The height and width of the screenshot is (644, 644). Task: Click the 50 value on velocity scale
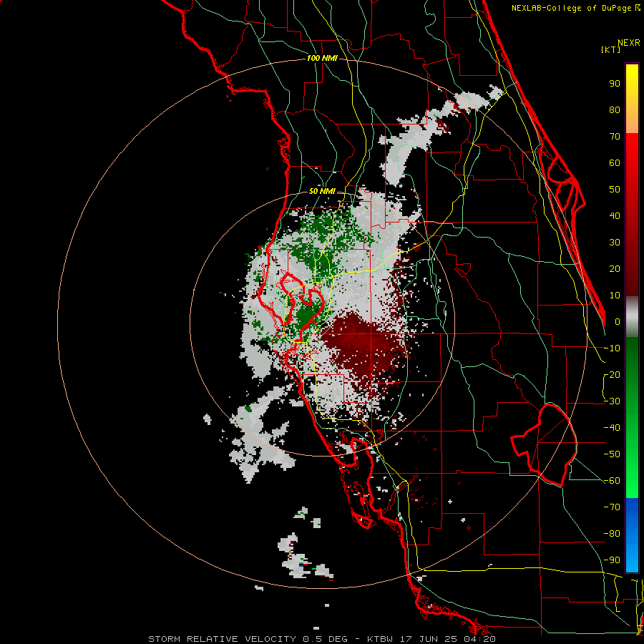click(615, 190)
